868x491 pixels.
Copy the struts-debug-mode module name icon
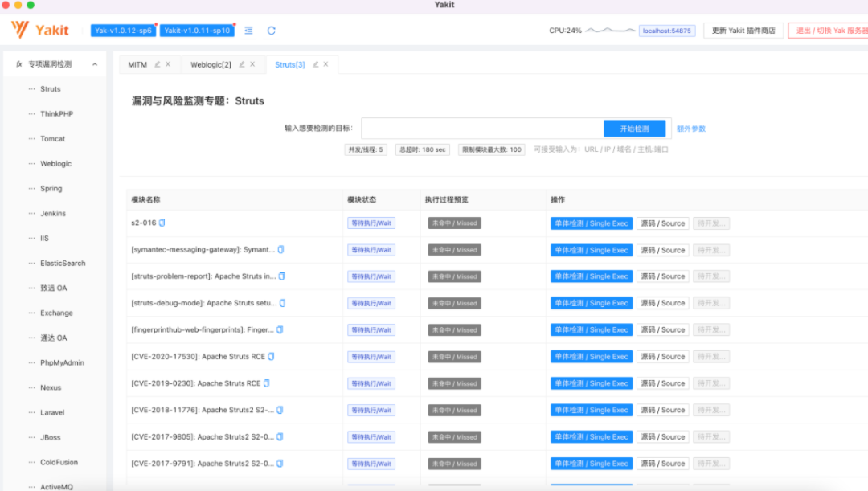pyautogui.click(x=282, y=303)
